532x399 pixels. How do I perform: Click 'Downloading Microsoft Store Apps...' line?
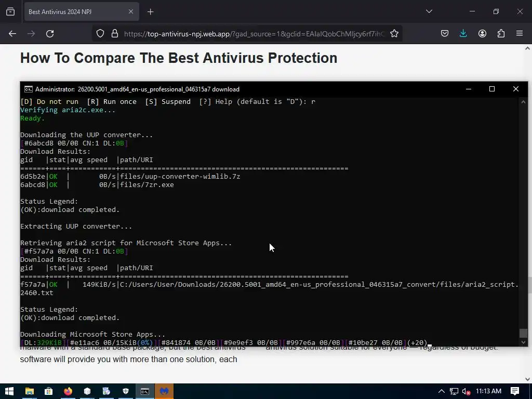[92, 334]
